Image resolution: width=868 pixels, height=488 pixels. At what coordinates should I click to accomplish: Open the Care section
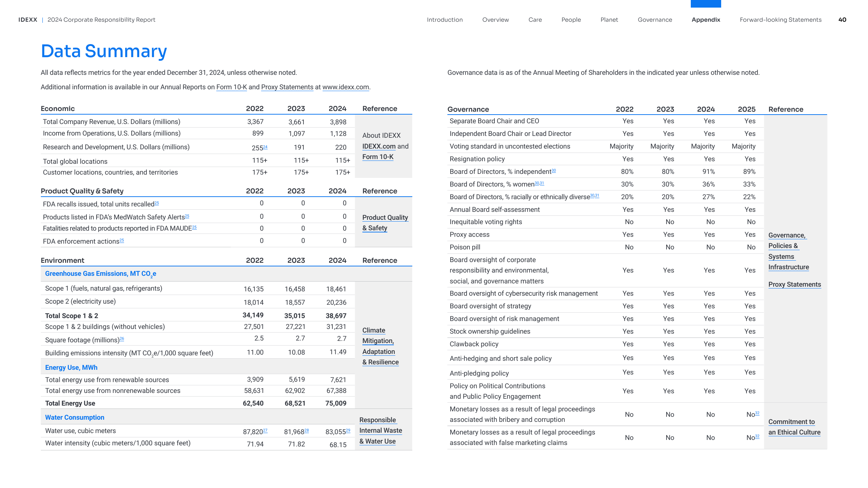tap(535, 20)
